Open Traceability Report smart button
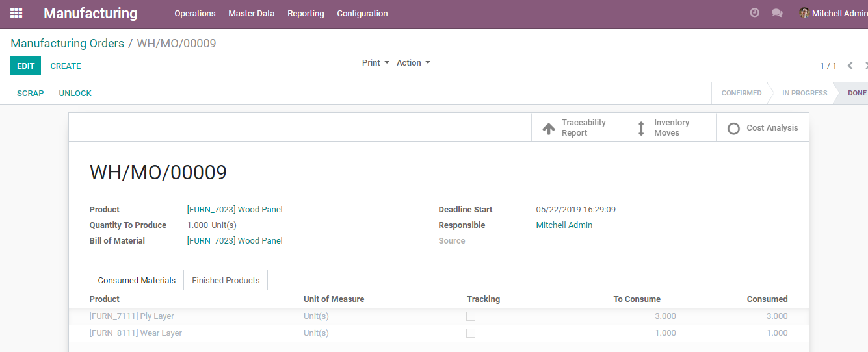The height and width of the screenshot is (352, 868). (x=577, y=128)
